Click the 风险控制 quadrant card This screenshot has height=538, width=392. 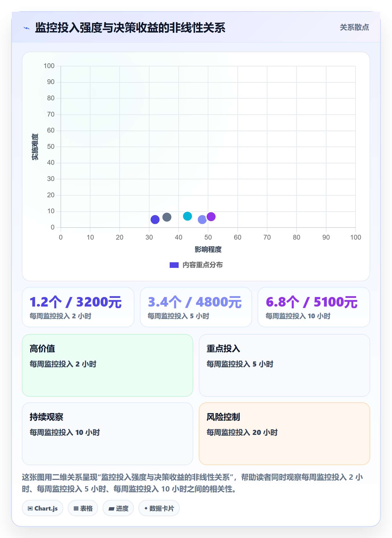pyautogui.click(x=284, y=434)
